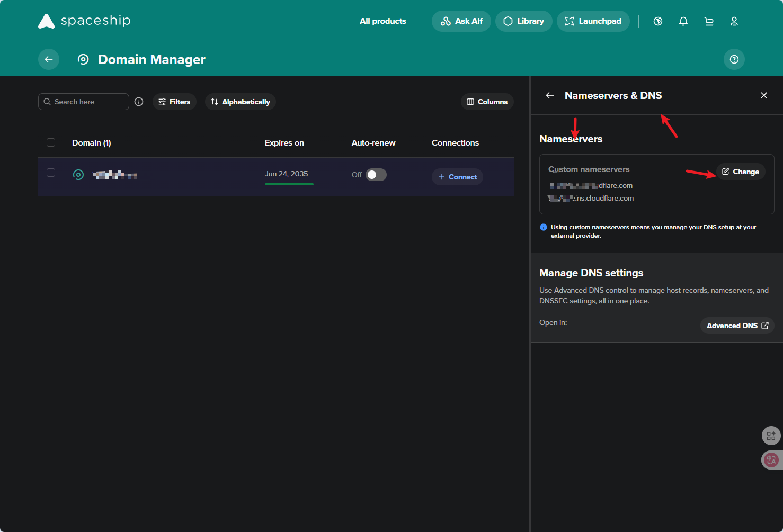The height and width of the screenshot is (532, 783).
Task: Tick the domain row checkbox
Action: click(51, 173)
